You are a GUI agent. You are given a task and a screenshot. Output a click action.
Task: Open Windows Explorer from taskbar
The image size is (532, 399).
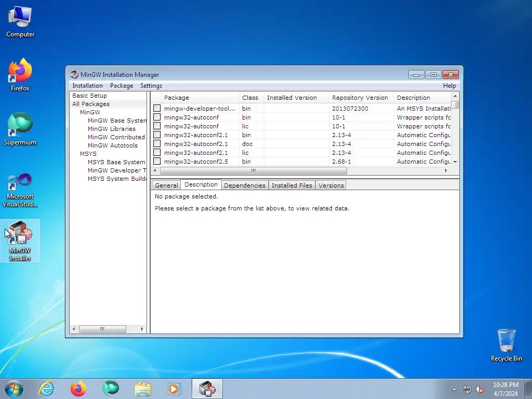pyautogui.click(x=143, y=389)
